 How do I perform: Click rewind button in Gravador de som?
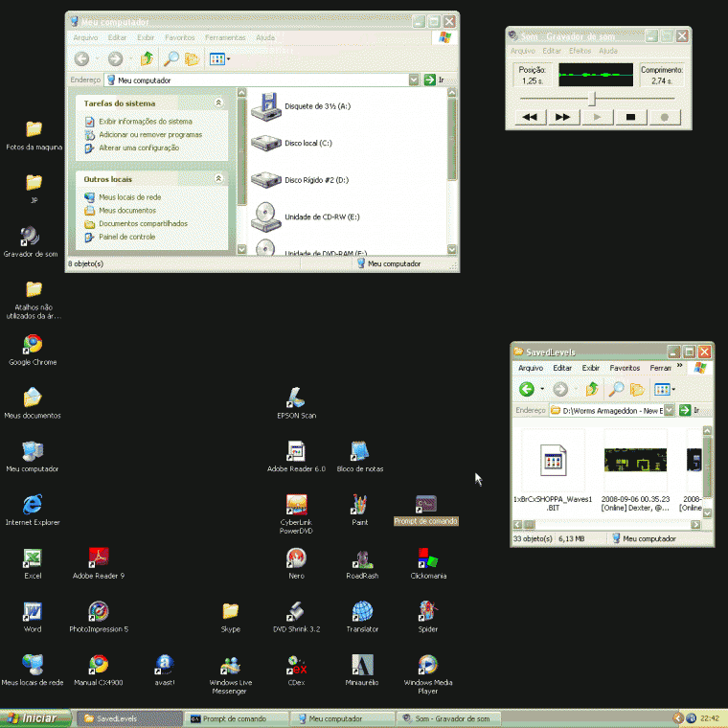tap(531, 117)
